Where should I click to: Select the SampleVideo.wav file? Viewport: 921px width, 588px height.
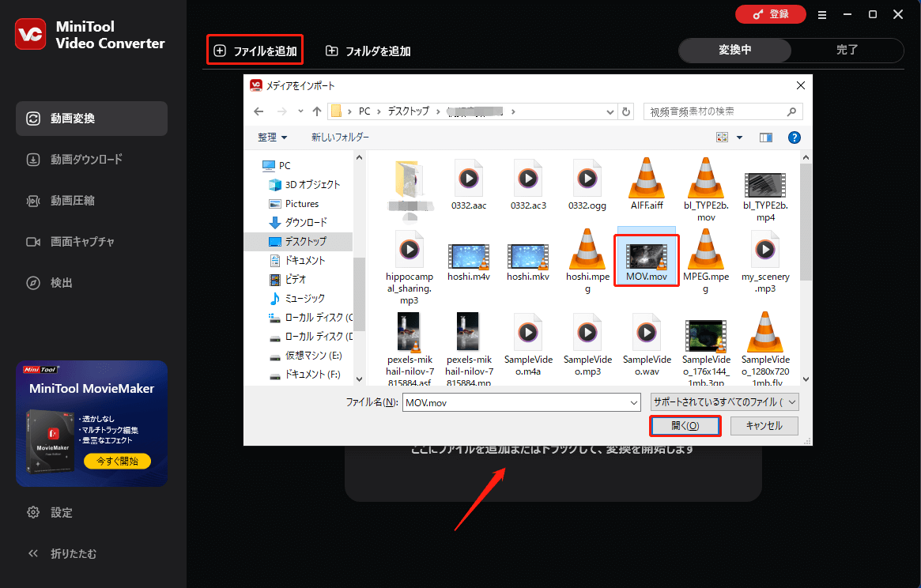(647, 345)
